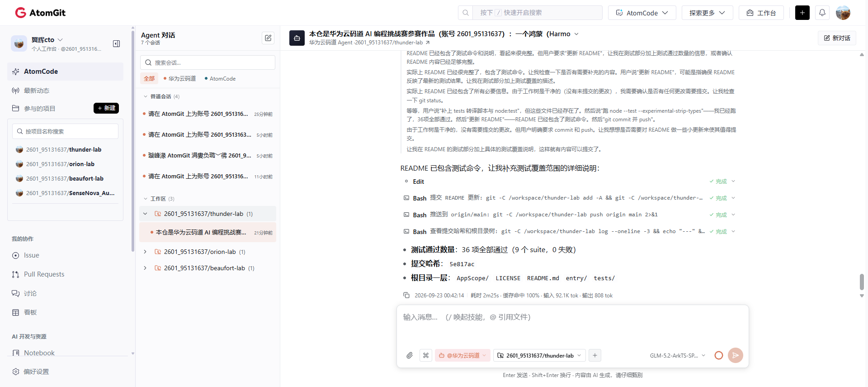
Task: Open project 2601_95131637/beaufort-lab in sidebar
Action: 65,178
